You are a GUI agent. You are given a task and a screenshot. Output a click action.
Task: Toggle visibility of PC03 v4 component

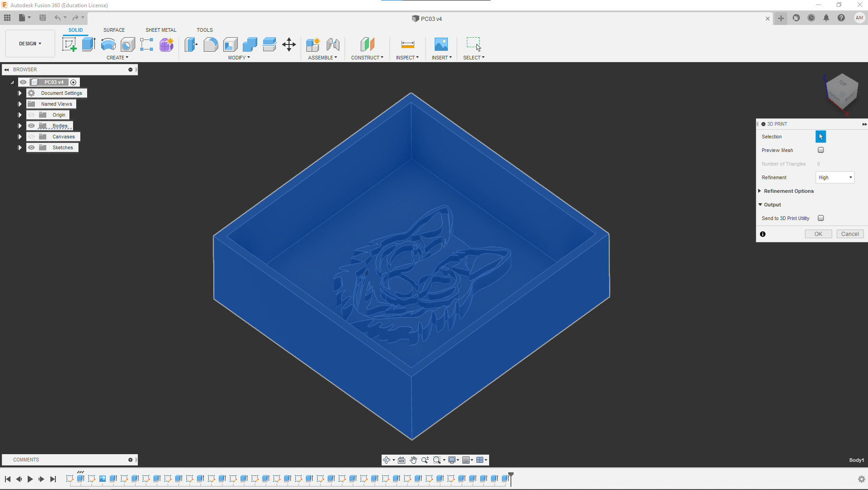[23, 82]
